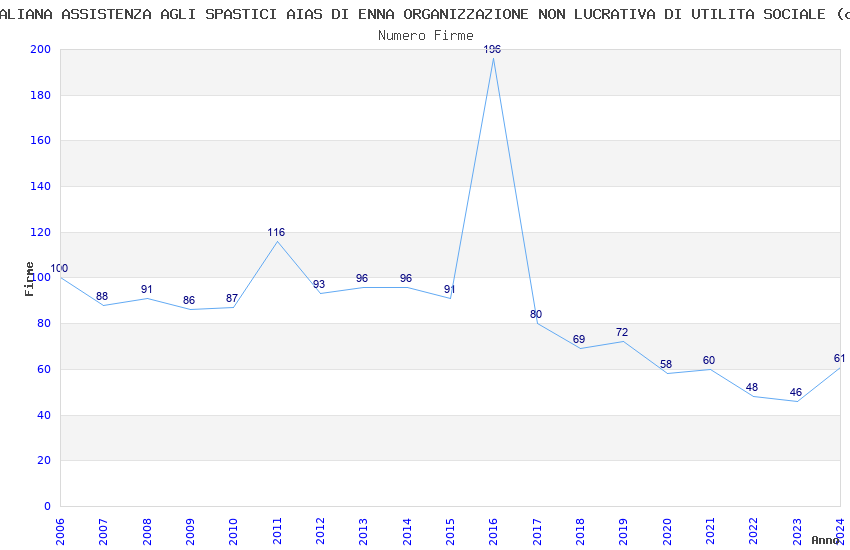The height and width of the screenshot is (550, 850).
Task: Select the 40 value on vertical axis
Action: tap(44, 415)
